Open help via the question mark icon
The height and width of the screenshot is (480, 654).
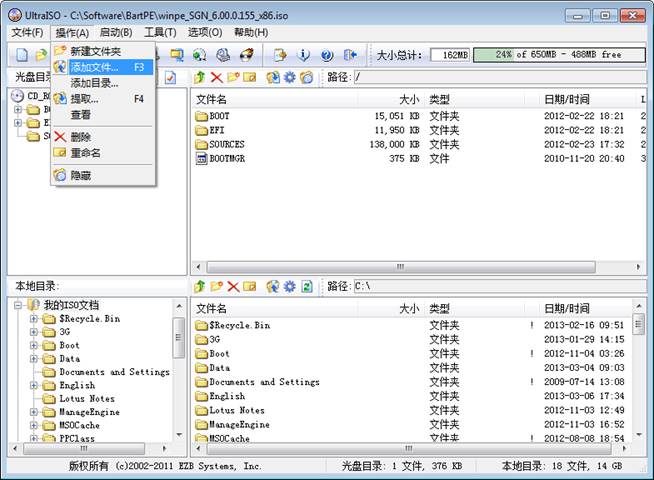pos(326,55)
